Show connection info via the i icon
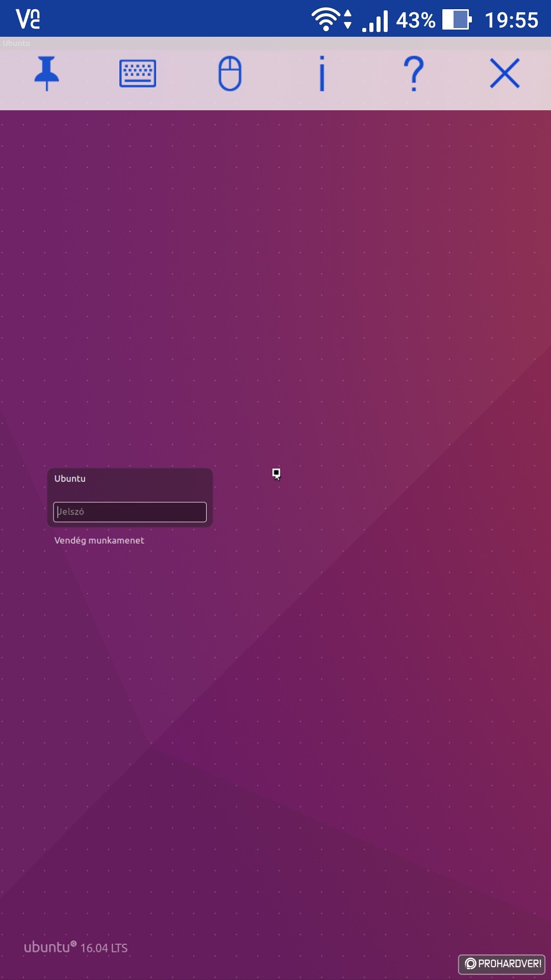 click(x=322, y=73)
